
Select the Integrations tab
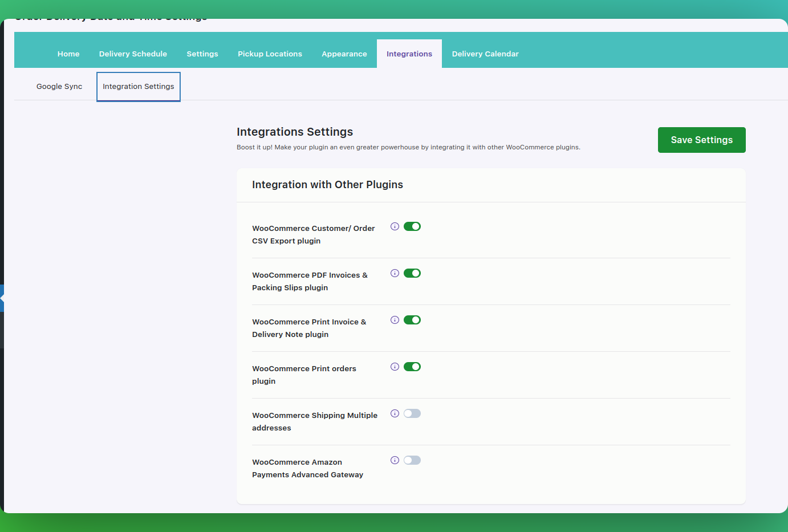tap(409, 54)
